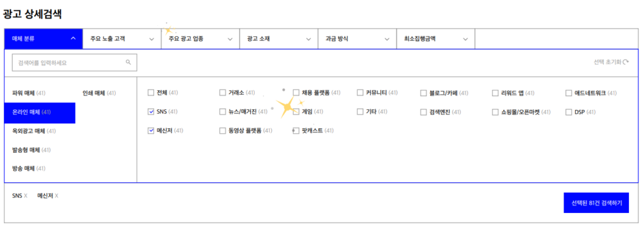Open the 과금 방식 dropdown
Image resolution: width=644 pixels, height=230 pixels.
(357, 39)
